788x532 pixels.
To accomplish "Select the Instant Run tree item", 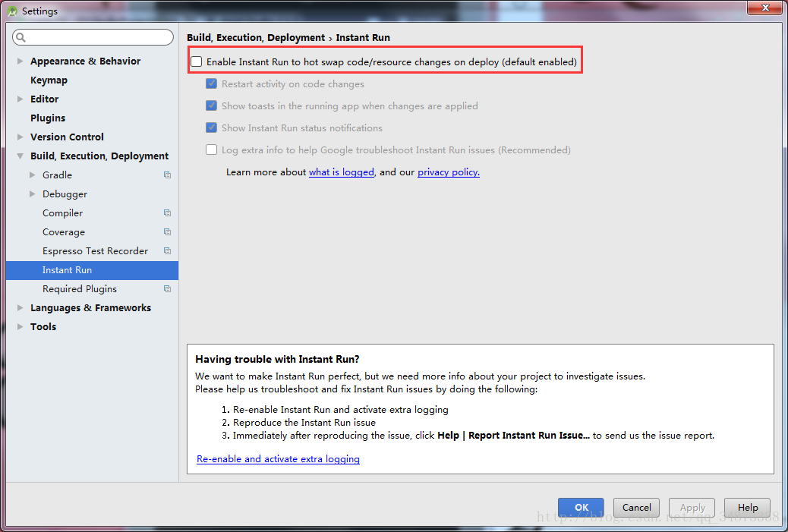I will tap(92, 270).
